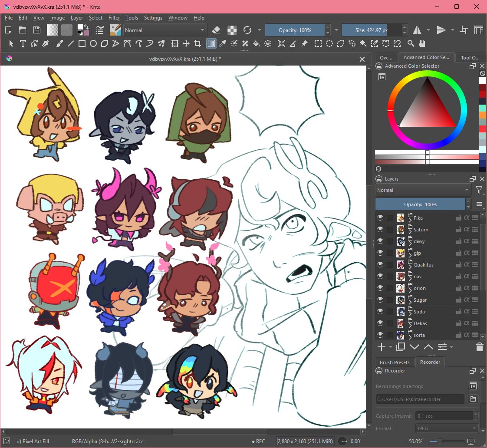Open the fill gradients chooser
487x448 pixels.
(52, 30)
